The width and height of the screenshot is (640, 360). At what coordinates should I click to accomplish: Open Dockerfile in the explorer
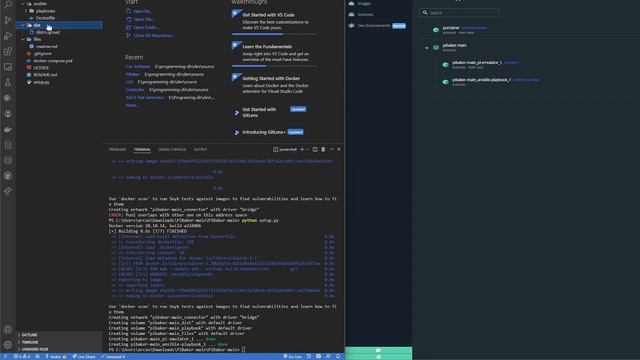45,18
